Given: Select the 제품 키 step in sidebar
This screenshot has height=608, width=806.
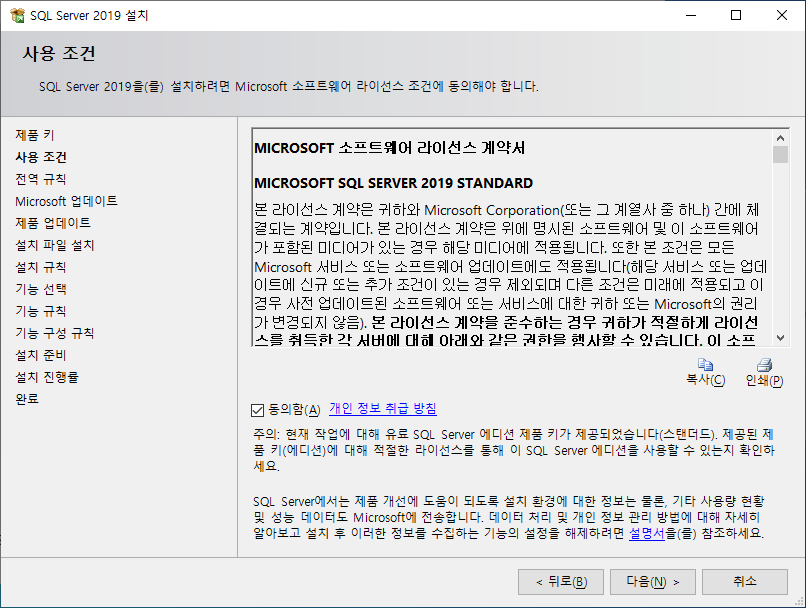Looking at the screenshot, I should tap(35, 135).
